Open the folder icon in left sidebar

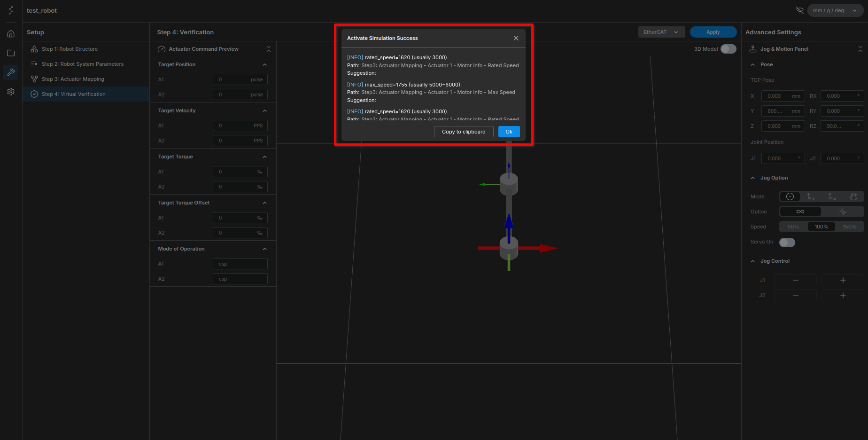11,53
